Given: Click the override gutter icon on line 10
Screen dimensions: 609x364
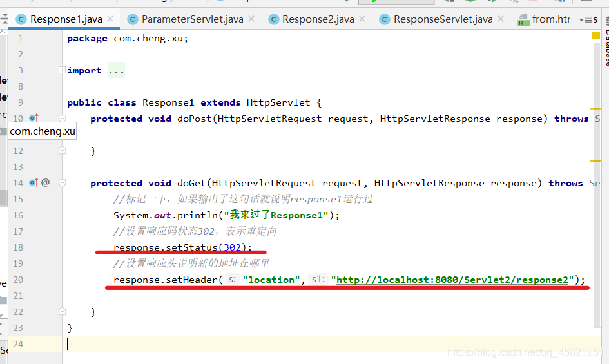Looking at the screenshot, I should click(34, 118).
